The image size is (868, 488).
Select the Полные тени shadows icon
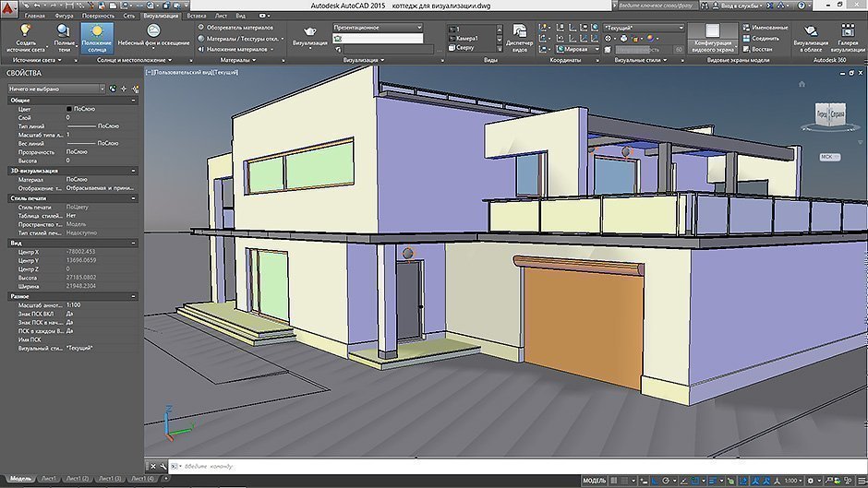click(65, 30)
